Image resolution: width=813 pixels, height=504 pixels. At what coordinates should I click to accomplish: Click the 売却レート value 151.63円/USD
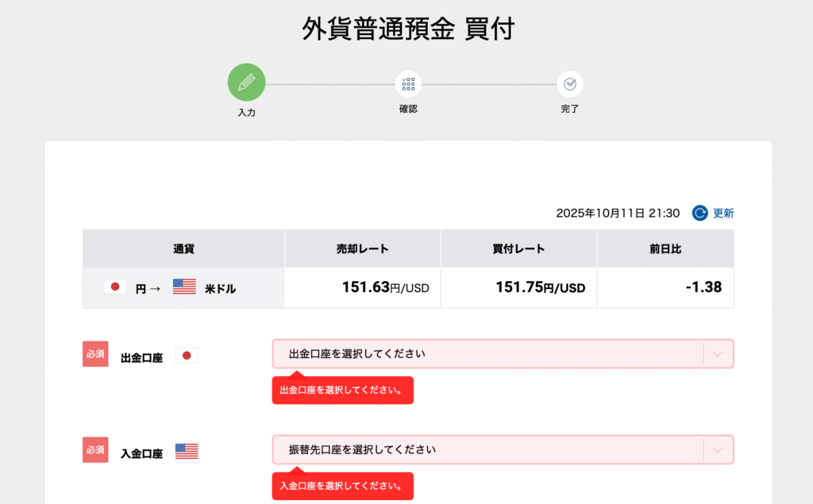tap(385, 287)
